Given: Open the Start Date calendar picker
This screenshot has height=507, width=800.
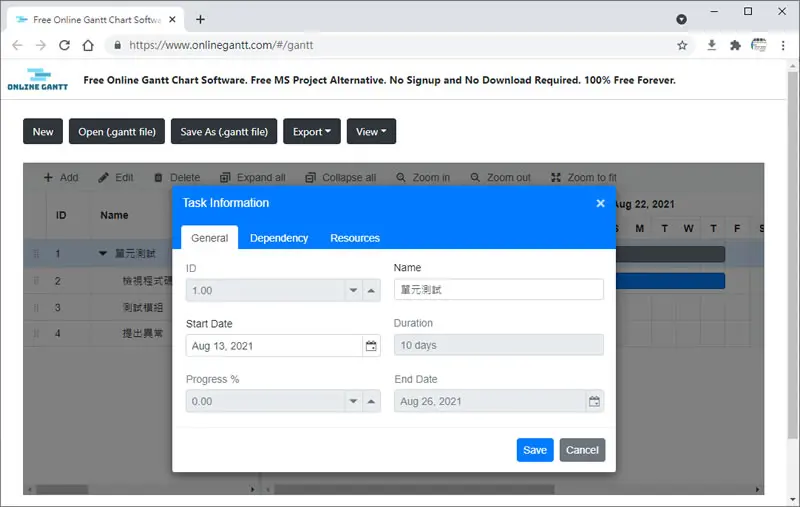Looking at the screenshot, I should [371, 346].
